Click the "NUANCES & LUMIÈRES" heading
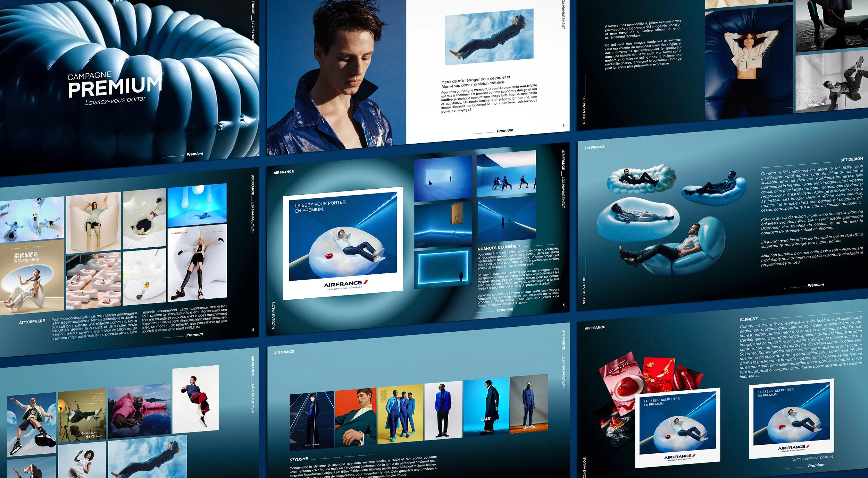This screenshot has width=868, height=478. pyautogui.click(x=499, y=248)
